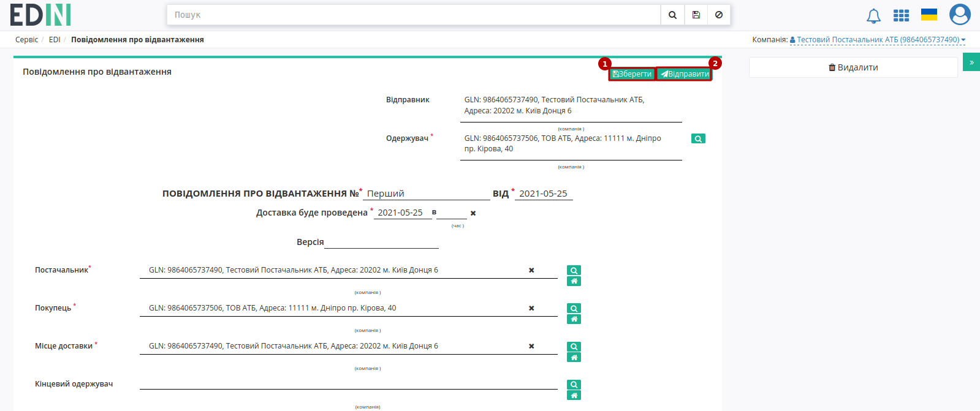Click the panel title 'Повідомлення про відвантаження'

(97, 72)
